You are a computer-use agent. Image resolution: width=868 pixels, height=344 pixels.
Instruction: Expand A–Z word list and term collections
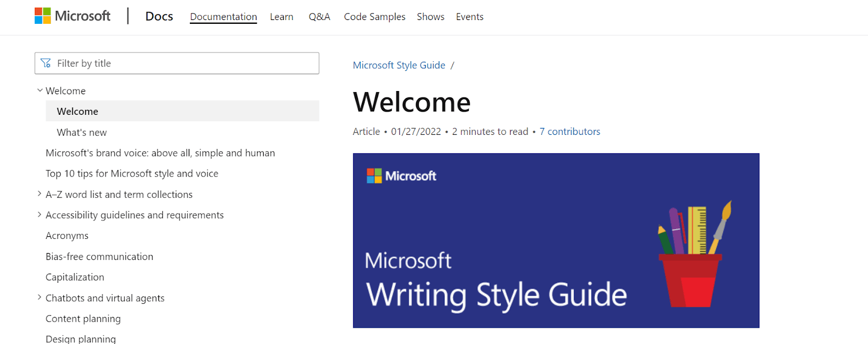(x=40, y=194)
